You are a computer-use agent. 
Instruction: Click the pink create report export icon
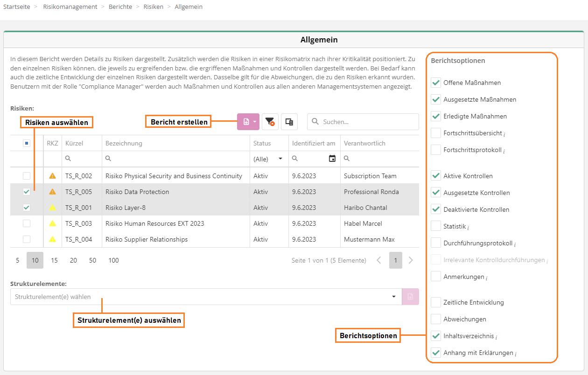(245, 122)
